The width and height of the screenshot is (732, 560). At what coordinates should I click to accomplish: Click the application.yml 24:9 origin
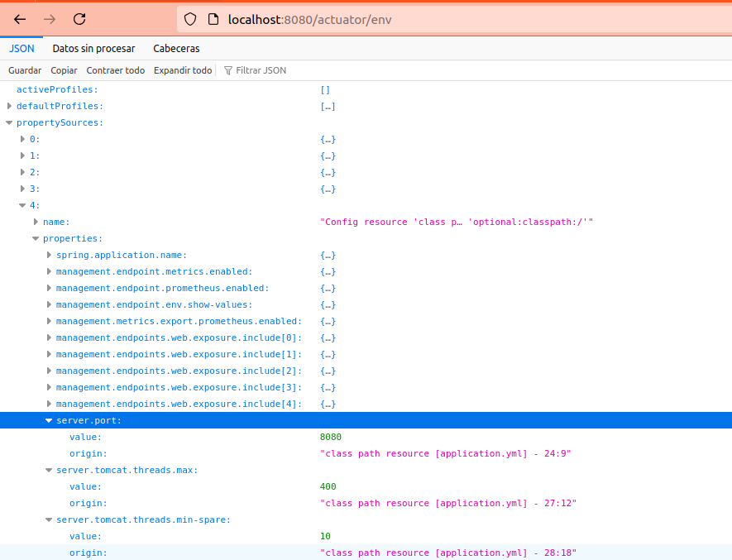(x=445, y=453)
